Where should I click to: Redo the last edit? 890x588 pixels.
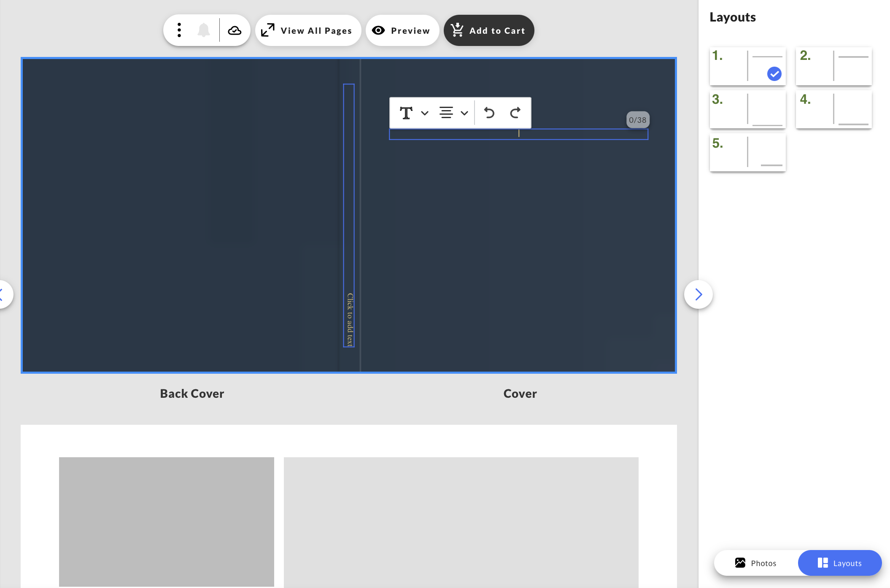515,113
